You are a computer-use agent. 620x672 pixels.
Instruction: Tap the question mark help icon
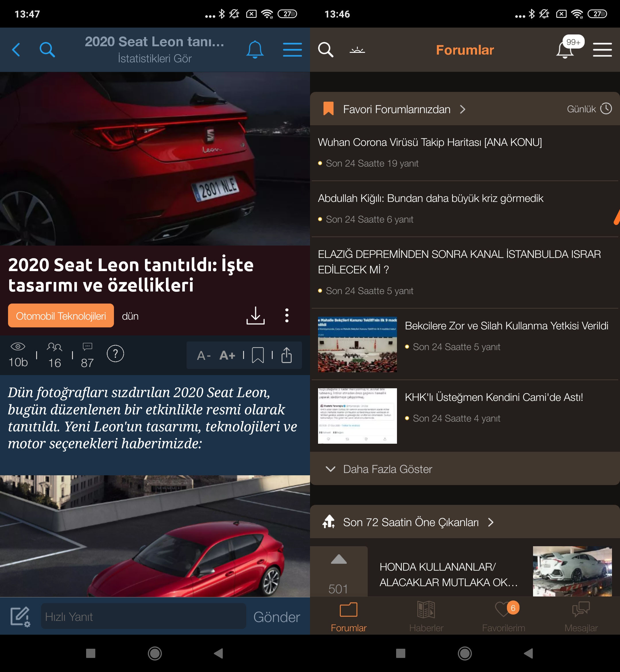[x=115, y=354]
